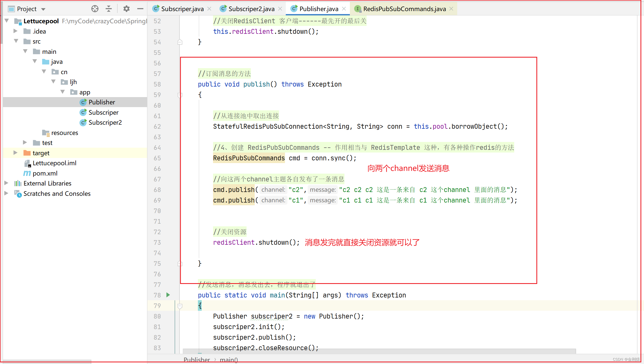Select the resources folder

pos(75,133)
